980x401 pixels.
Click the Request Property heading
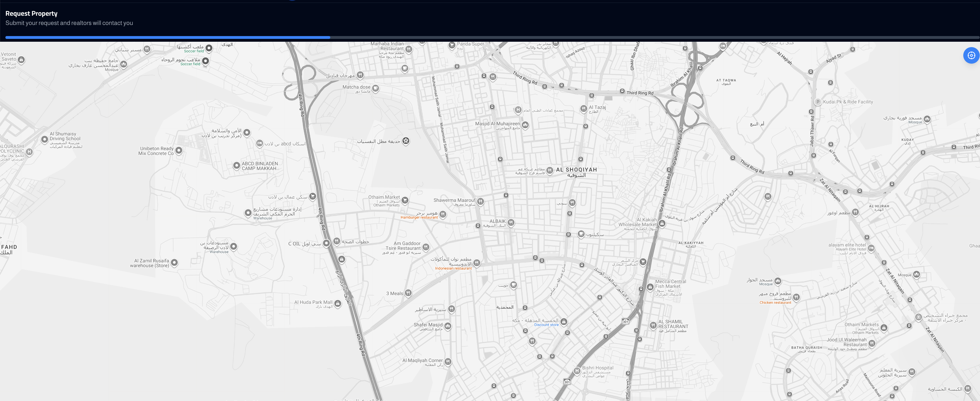tap(31, 13)
